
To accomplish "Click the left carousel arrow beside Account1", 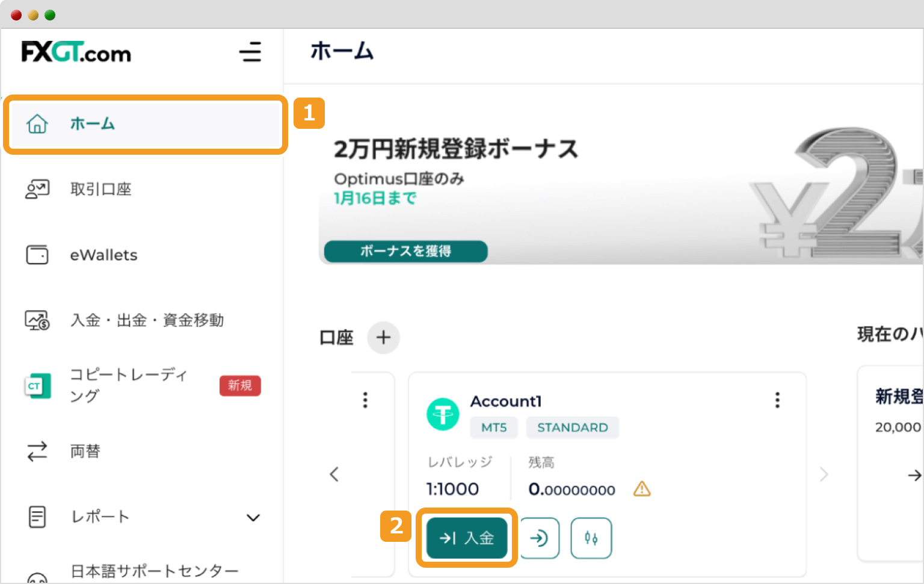I will [334, 474].
